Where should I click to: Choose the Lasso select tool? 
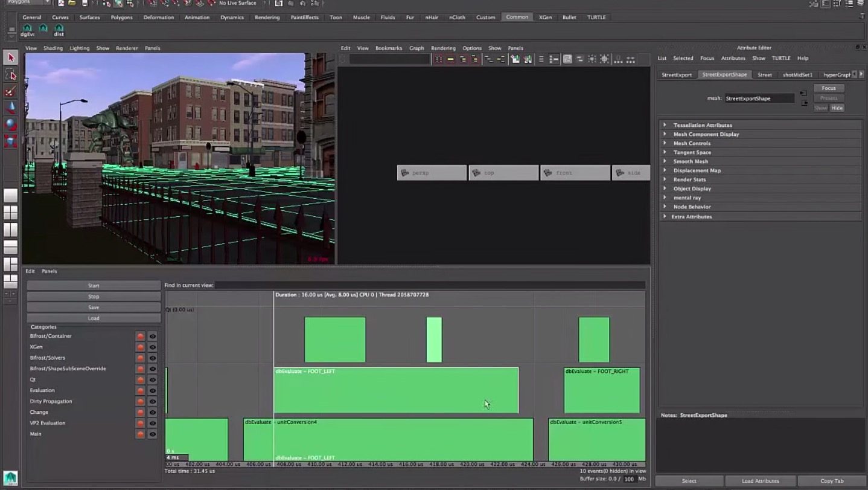[10, 74]
